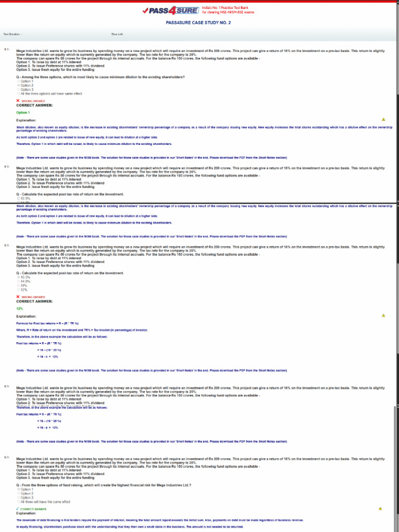399x532 pixels.
Task: Click the green 'Option 1' correct answer text in Q1
Action: click(x=23, y=112)
